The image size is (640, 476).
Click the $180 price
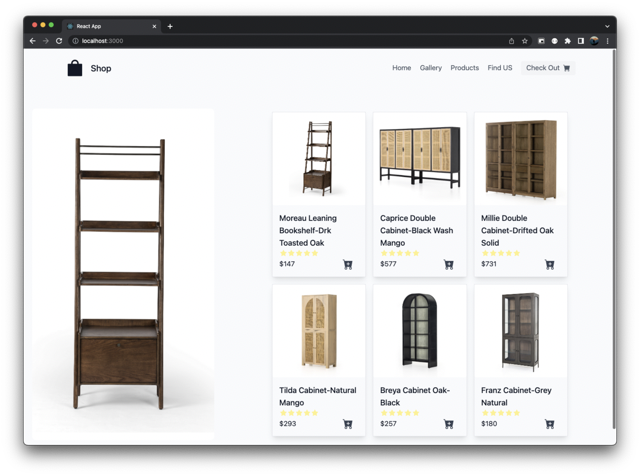[x=489, y=423]
